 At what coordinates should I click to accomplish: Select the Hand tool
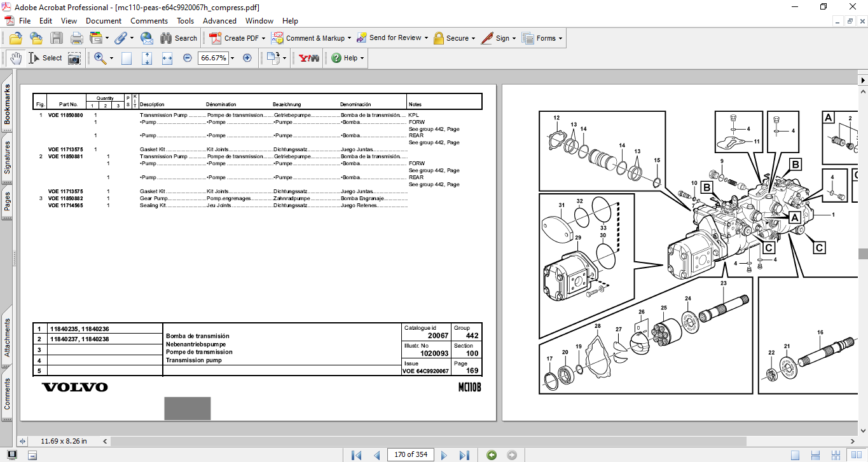pyautogui.click(x=15, y=58)
